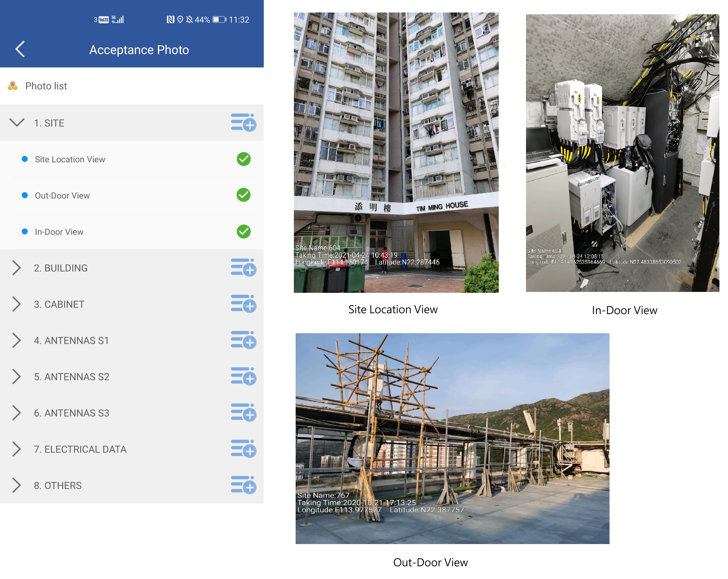Click the Photo list heading text

tap(46, 86)
